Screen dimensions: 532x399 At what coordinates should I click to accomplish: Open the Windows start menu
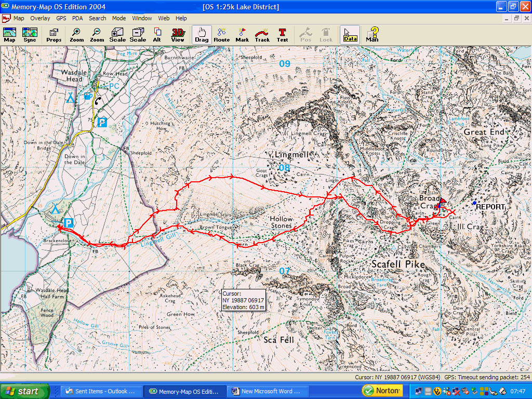[25, 391]
